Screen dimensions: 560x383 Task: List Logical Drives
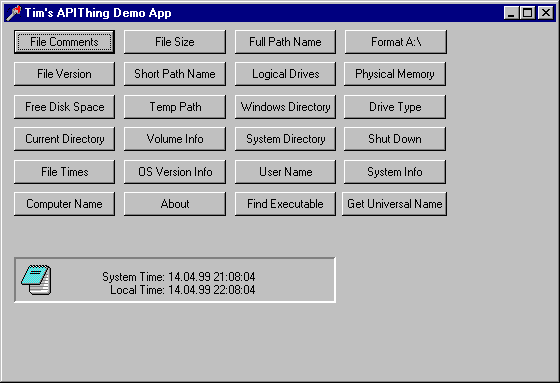285,74
